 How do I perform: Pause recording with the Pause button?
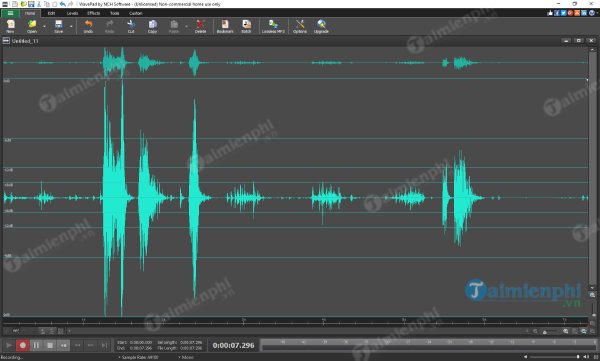tap(36, 345)
